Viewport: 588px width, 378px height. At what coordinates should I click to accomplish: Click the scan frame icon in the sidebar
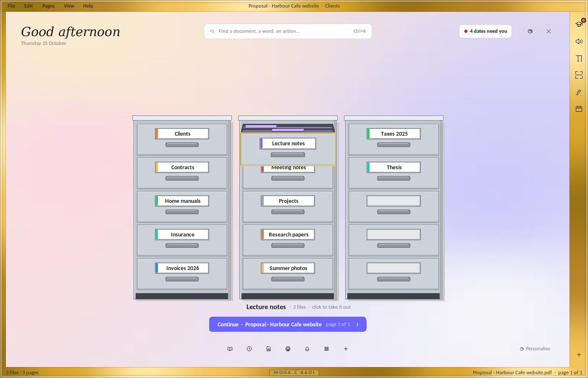[579, 75]
